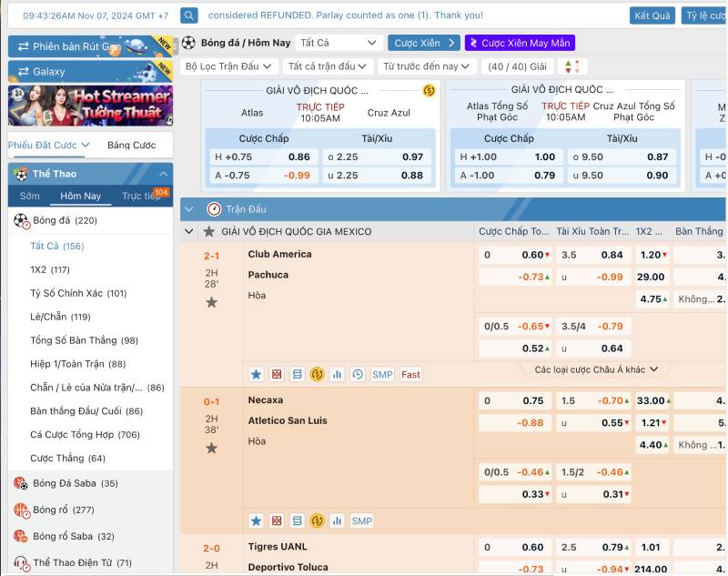Click the red grid icon under Club America
The width and height of the screenshot is (728, 576).
(277, 374)
